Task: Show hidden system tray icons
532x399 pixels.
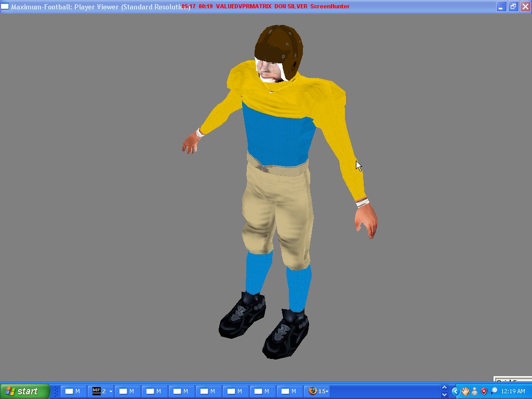Action: [455, 391]
